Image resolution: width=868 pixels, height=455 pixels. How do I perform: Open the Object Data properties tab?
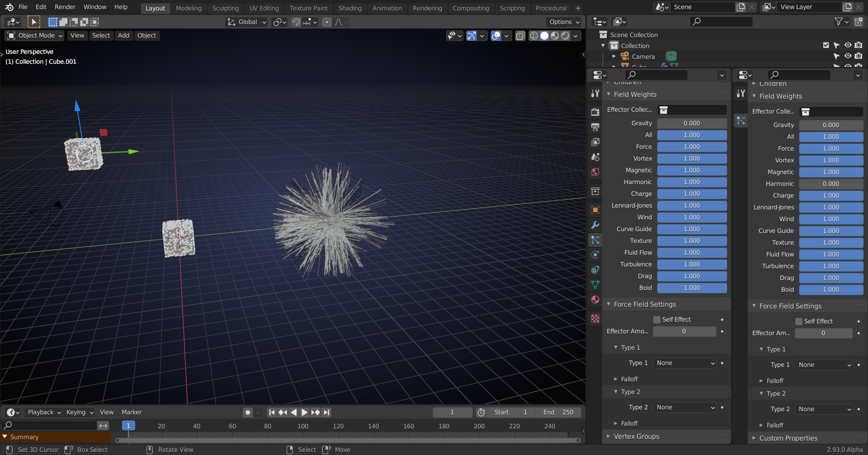tap(595, 284)
